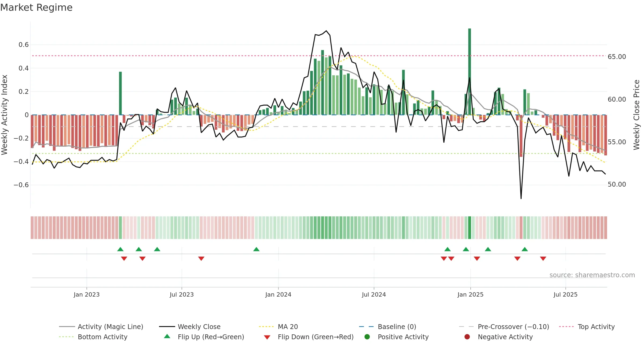Screen dimensions: 644x362
Task: Click the green Positive Activity circle icon
Action: click(367, 337)
